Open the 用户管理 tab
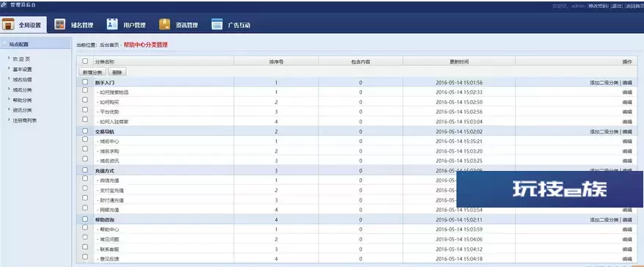 pos(127,25)
